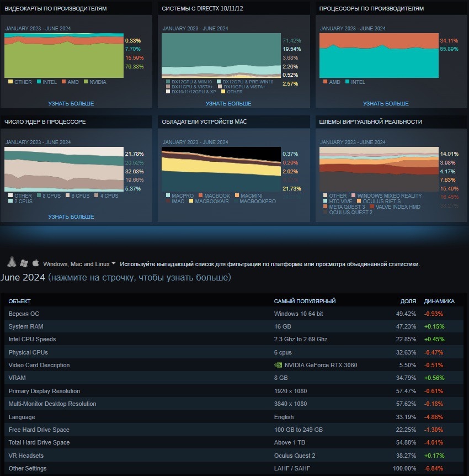Click the '76.38%' NVIDIA share value
This screenshot has height=476, width=469.
click(x=134, y=66)
